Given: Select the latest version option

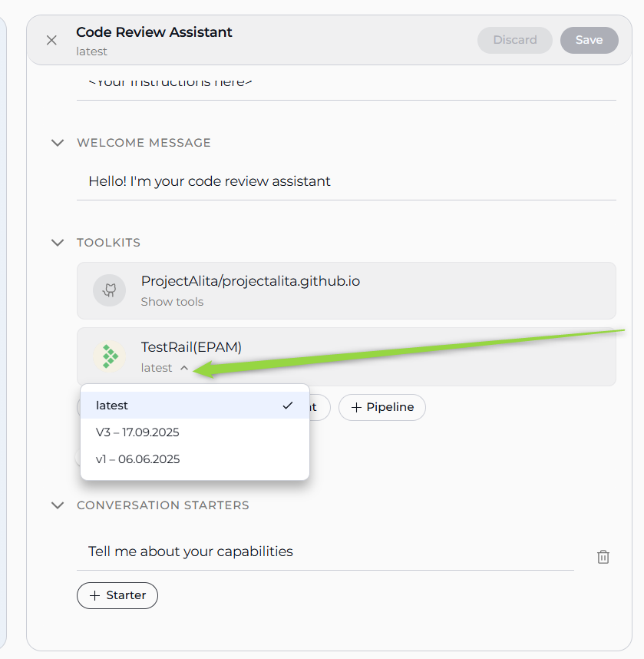Looking at the screenshot, I should coord(112,406).
